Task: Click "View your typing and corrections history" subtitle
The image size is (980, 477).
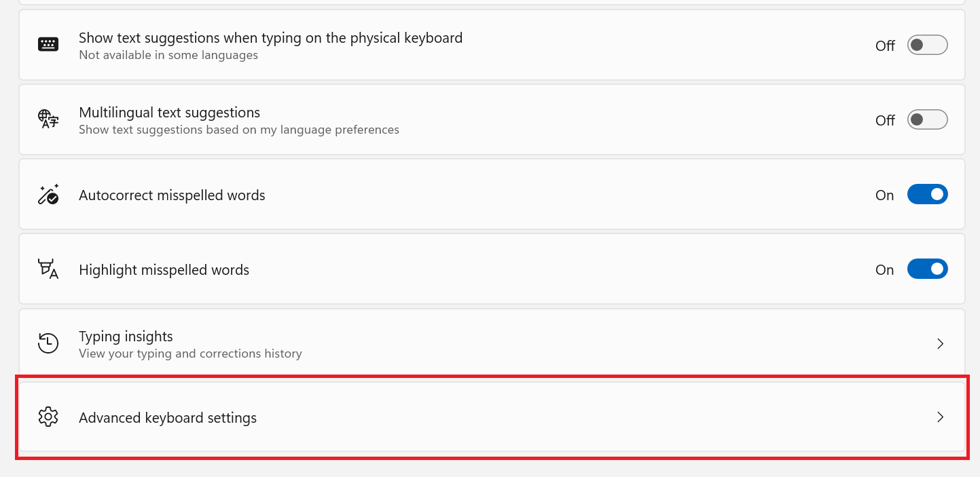Action: [190, 354]
